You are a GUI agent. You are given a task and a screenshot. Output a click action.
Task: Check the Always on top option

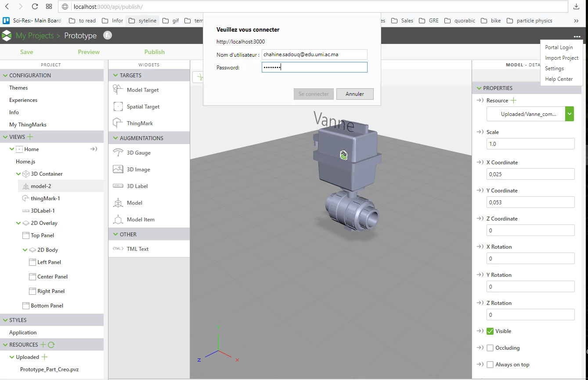tap(490, 365)
